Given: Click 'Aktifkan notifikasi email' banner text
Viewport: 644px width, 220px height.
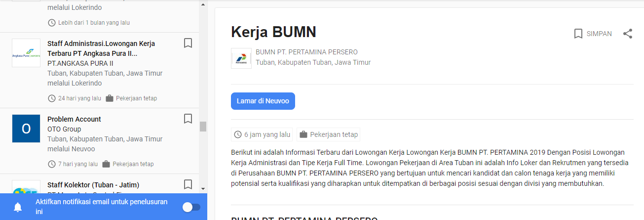Looking at the screenshot, I should click(x=102, y=207).
